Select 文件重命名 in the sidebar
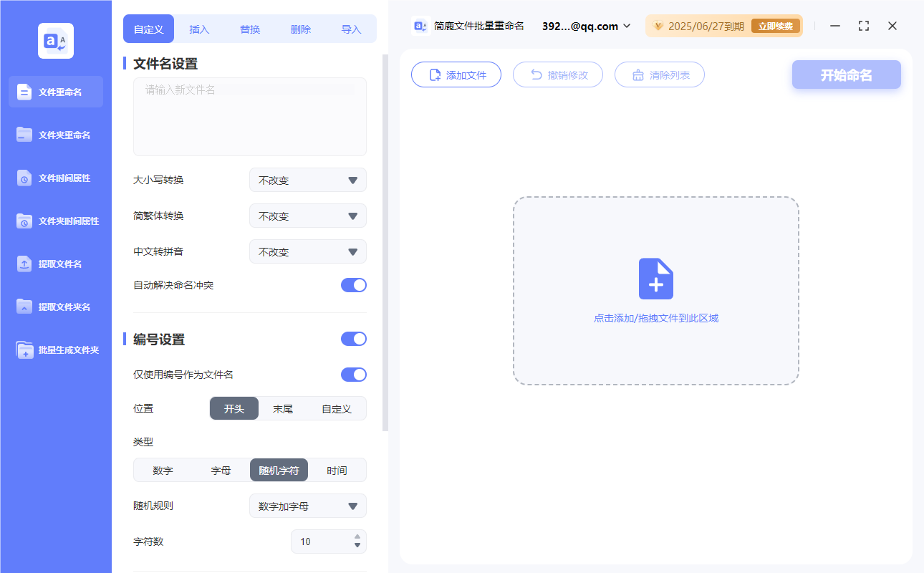Screen dimensions: 924x573 coord(55,92)
